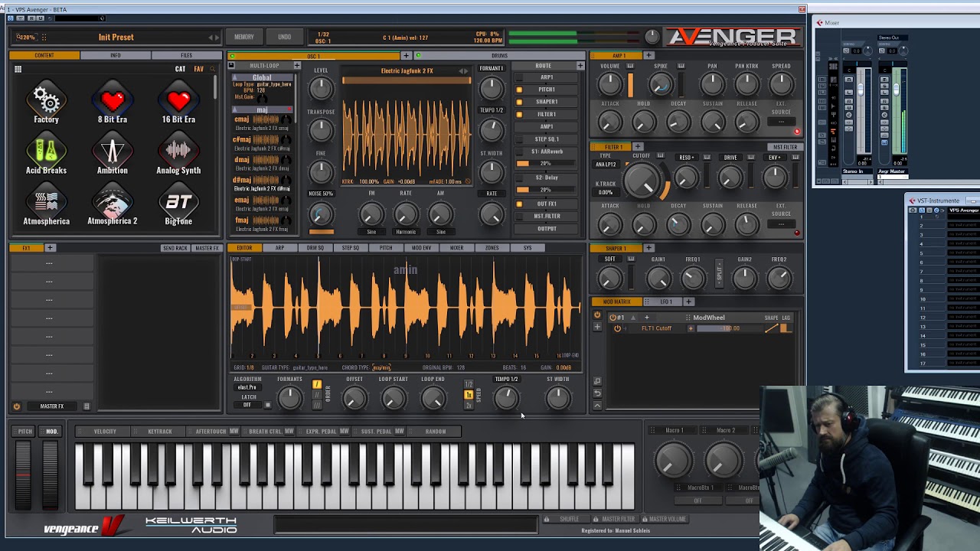Collapse the Global multi-loop section
The width and height of the screenshot is (980, 551).
click(x=235, y=77)
